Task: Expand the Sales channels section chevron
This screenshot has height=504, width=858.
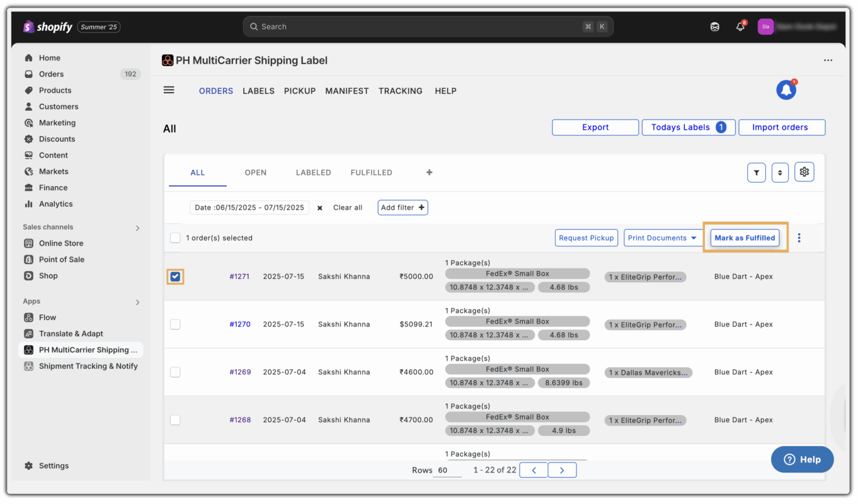Action: pos(137,228)
